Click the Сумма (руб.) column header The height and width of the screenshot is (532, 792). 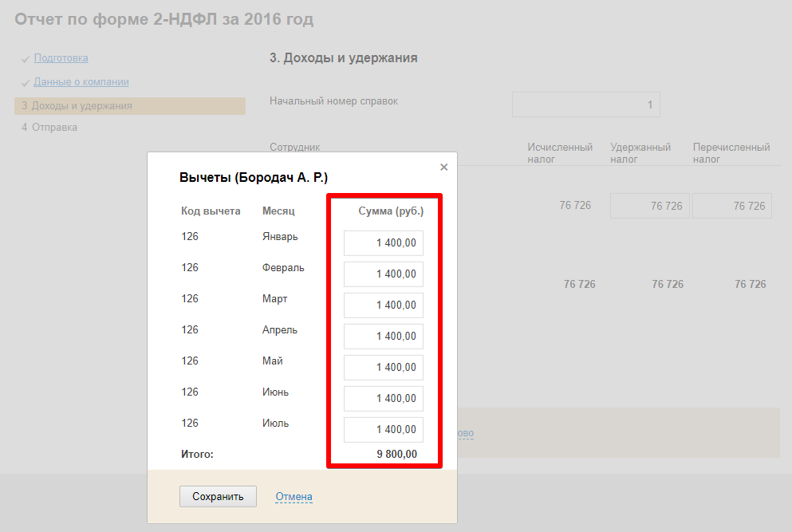[x=391, y=211]
